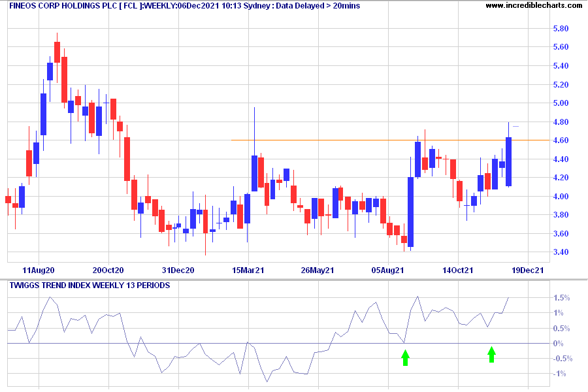Select the 4.80 price axis label

tap(561, 122)
